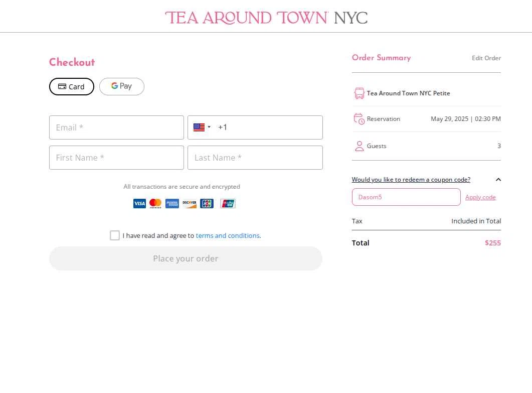Click the Apply code link
Viewport: 532px width, 393px height.
click(x=480, y=197)
